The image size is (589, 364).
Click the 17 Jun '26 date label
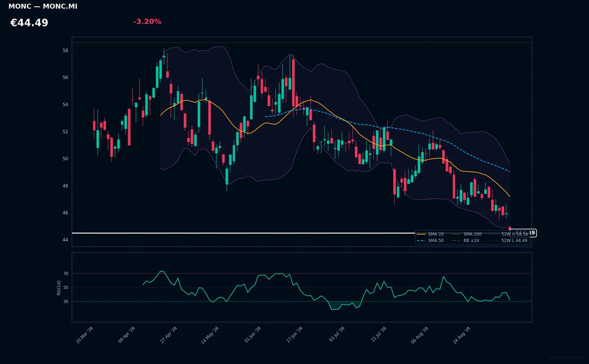tap(294, 335)
